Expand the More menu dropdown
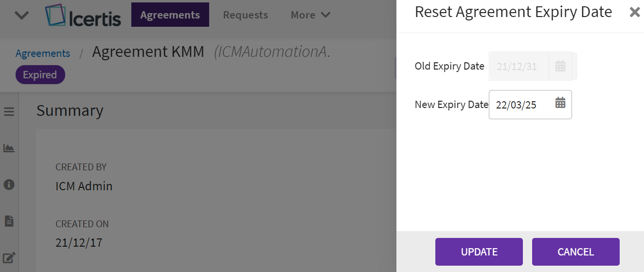 pyautogui.click(x=310, y=15)
